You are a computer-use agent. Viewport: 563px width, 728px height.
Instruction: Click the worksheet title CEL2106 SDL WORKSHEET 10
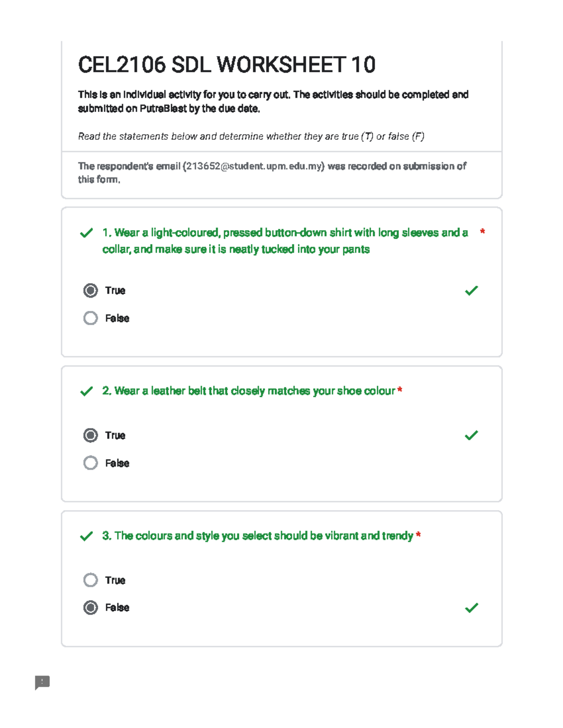tap(227, 66)
